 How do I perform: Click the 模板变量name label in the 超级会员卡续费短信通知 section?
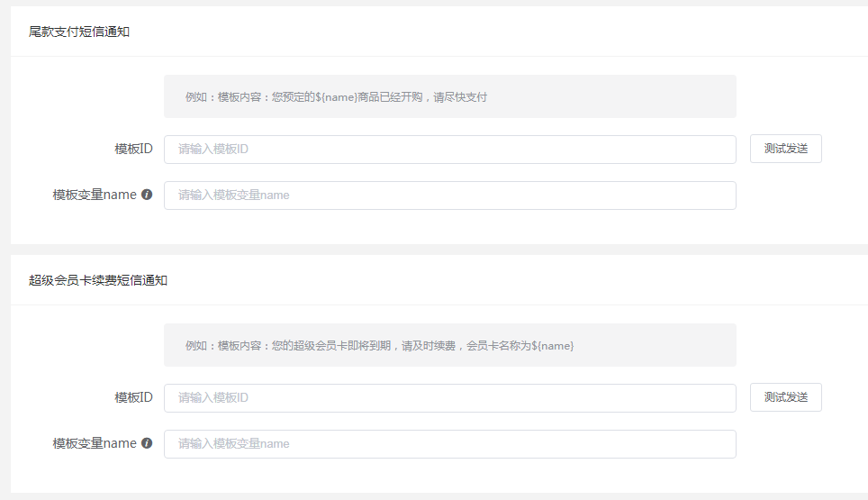[95, 443]
